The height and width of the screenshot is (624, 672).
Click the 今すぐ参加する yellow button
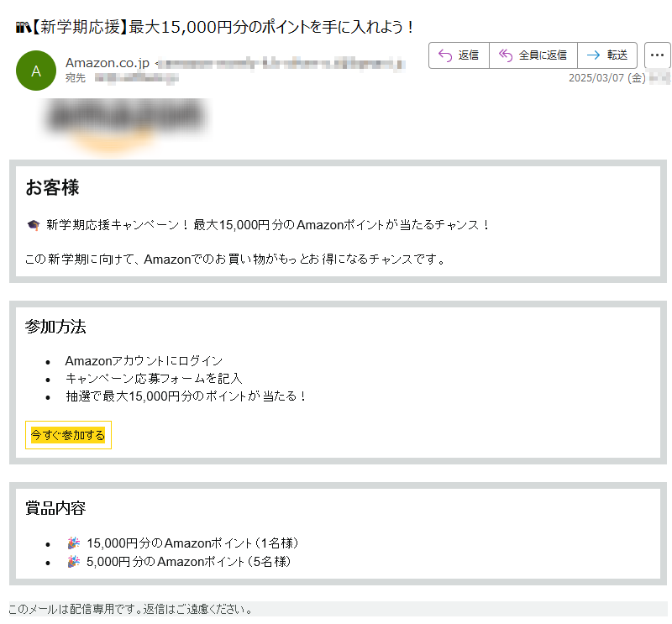tap(68, 435)
